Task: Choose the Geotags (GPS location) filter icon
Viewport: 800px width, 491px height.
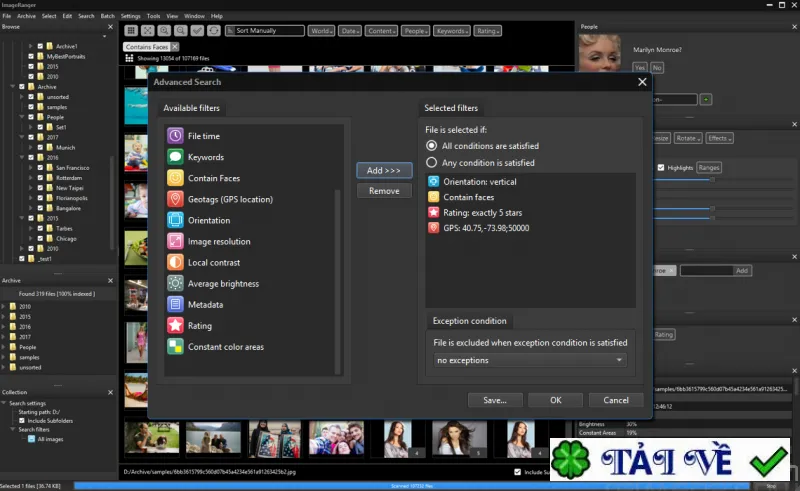Action: (175, 199)
